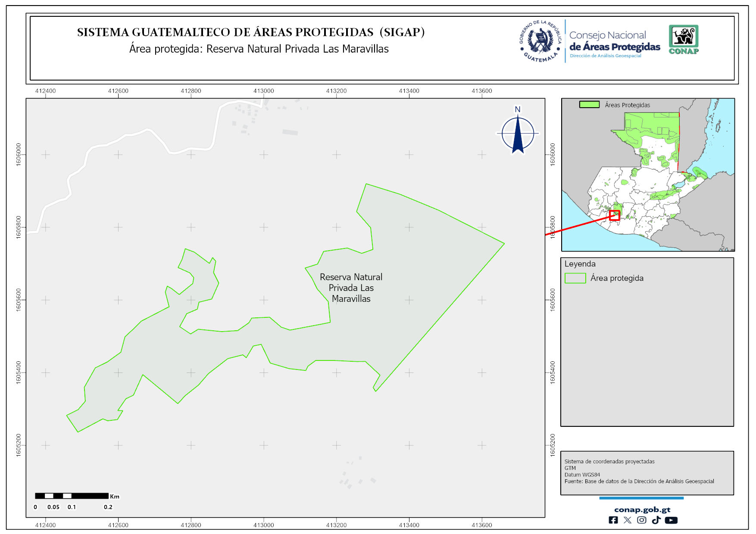Screen dimensions: 756x534
Task: Click the Facebook icon under conap.gob.gt
Action: click(x=613, y=520)
